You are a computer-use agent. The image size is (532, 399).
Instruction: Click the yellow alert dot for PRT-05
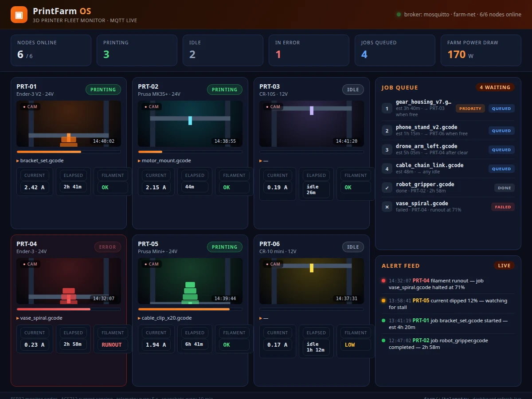[383, 301]
